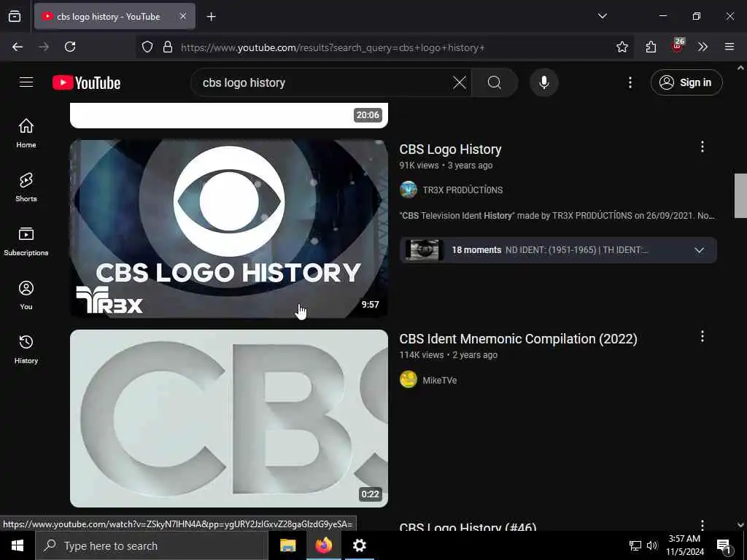Open YouTube settings three-dot menu
747x560 pixels.
[630, 82]
